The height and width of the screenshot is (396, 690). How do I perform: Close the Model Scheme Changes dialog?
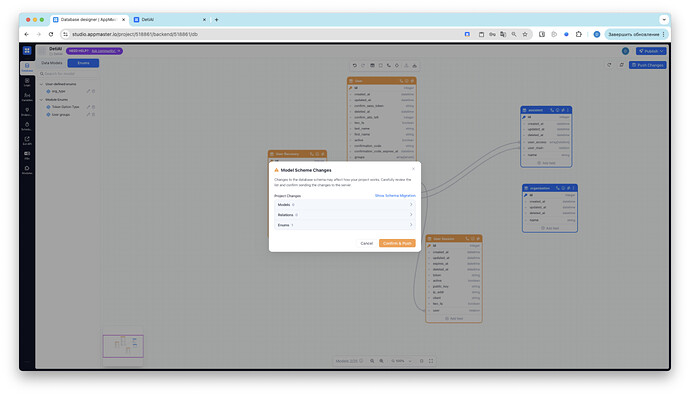[x=413, y=169]
